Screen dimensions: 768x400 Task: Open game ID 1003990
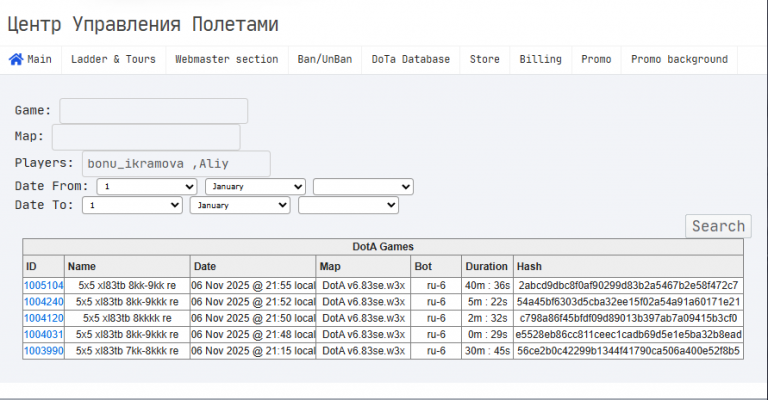click(44, 351)
